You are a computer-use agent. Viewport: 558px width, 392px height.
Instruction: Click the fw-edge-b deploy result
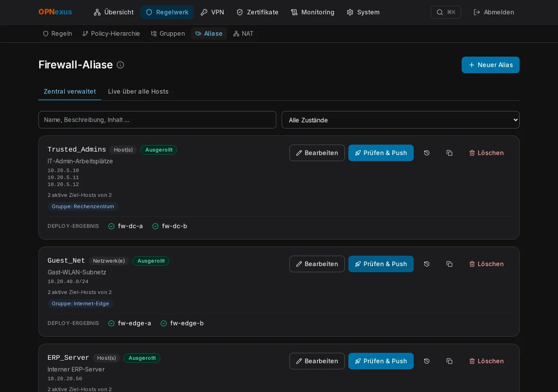tap(182, 323)
